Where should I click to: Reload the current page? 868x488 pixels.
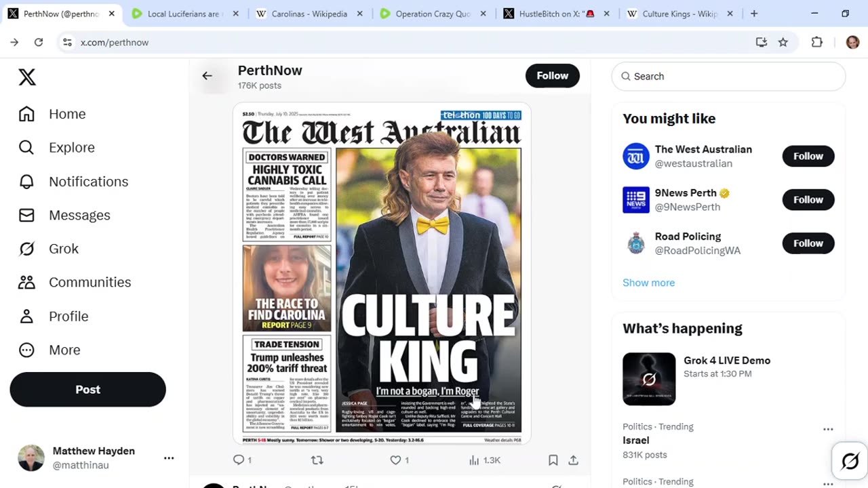pos(39,42)
